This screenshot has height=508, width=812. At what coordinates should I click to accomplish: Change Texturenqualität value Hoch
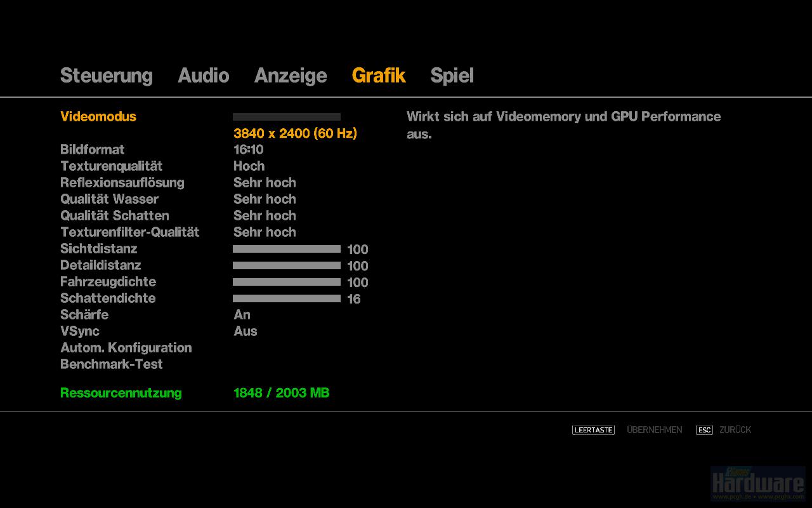249,166
